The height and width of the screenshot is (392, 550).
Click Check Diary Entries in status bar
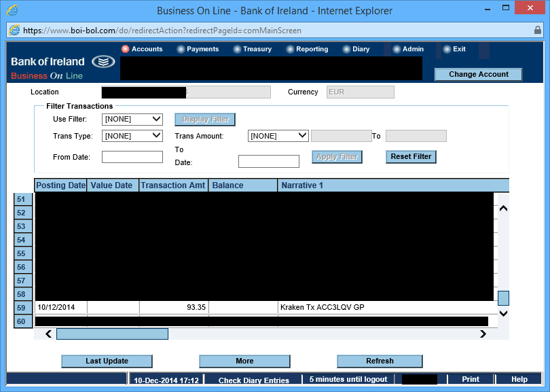(x=253, y=380)
